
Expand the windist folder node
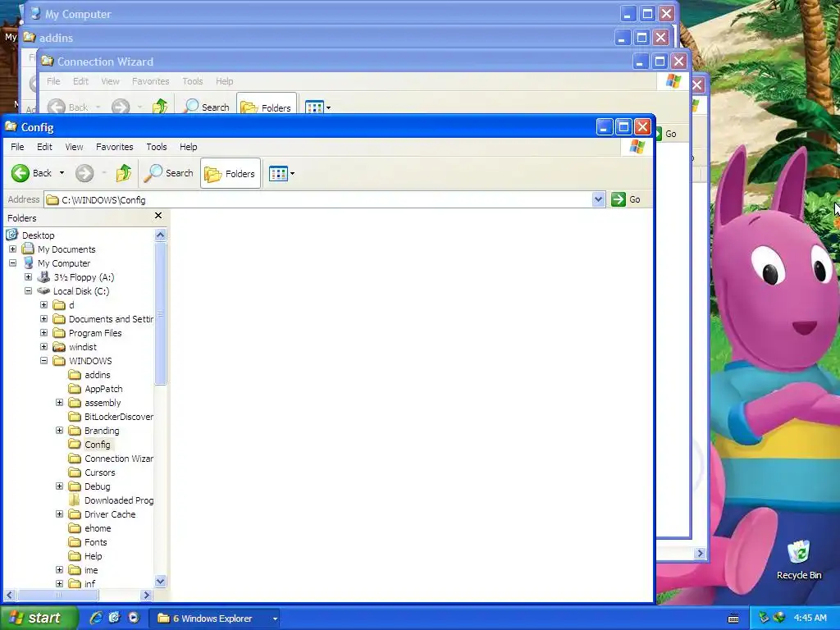click(44, 347)
